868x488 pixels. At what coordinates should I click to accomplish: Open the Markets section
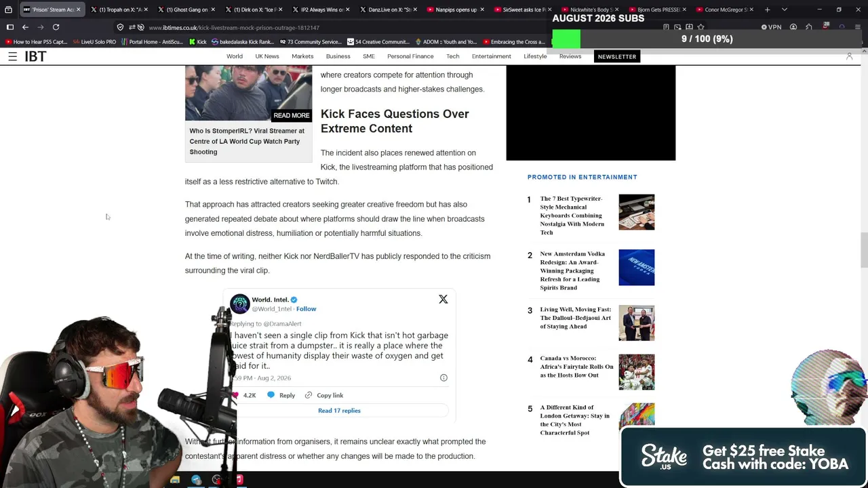(302, 57)
